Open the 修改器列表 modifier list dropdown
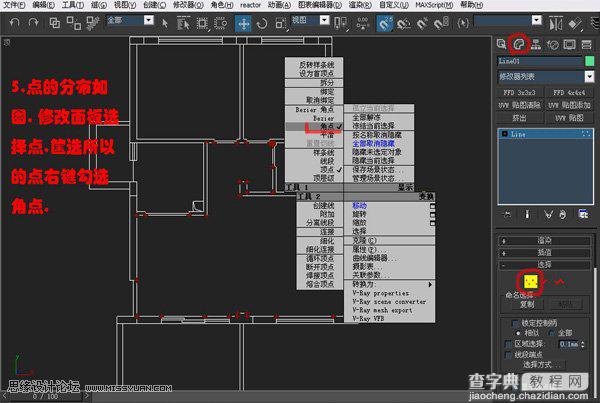This screenshot has width=600, height=403. 589,77
